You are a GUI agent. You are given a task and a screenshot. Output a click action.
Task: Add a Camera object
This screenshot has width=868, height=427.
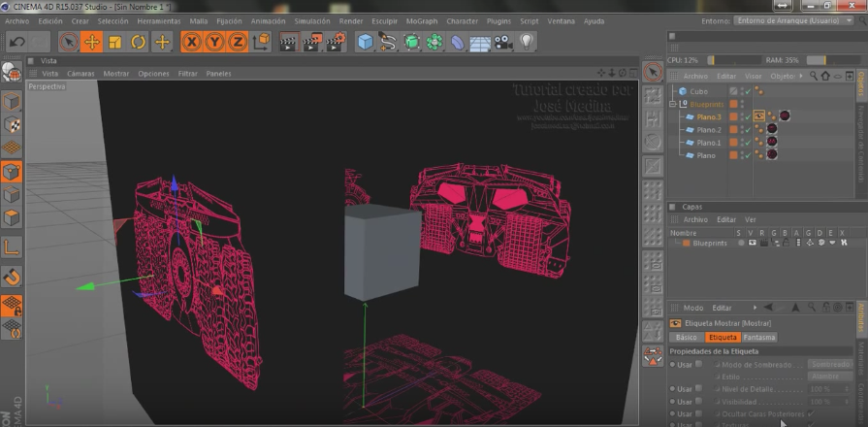coord(502,41)
